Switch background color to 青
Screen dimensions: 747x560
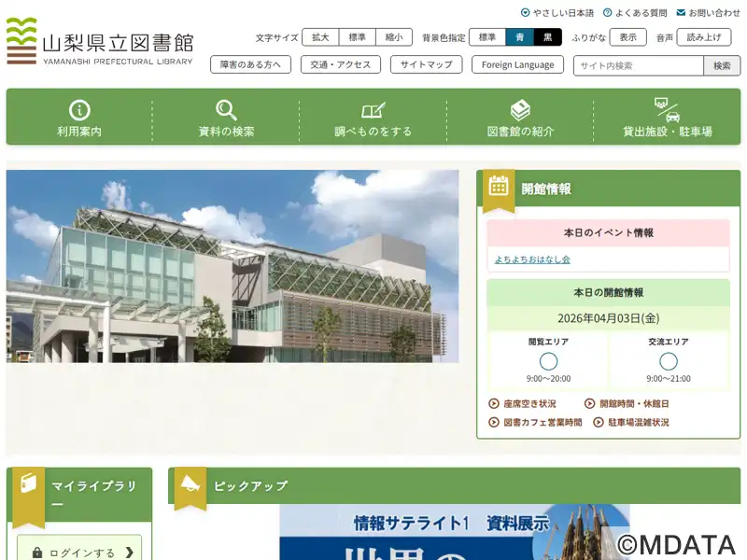point(520,37)
